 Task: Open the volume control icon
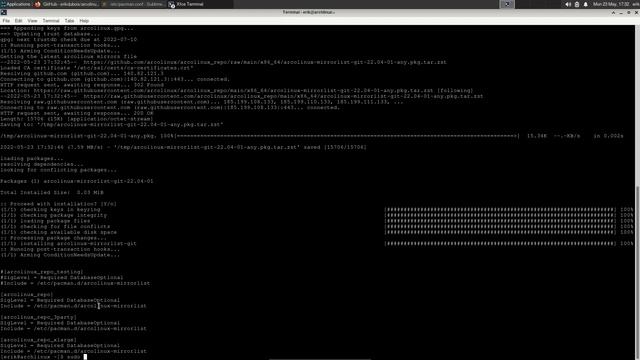568,4
